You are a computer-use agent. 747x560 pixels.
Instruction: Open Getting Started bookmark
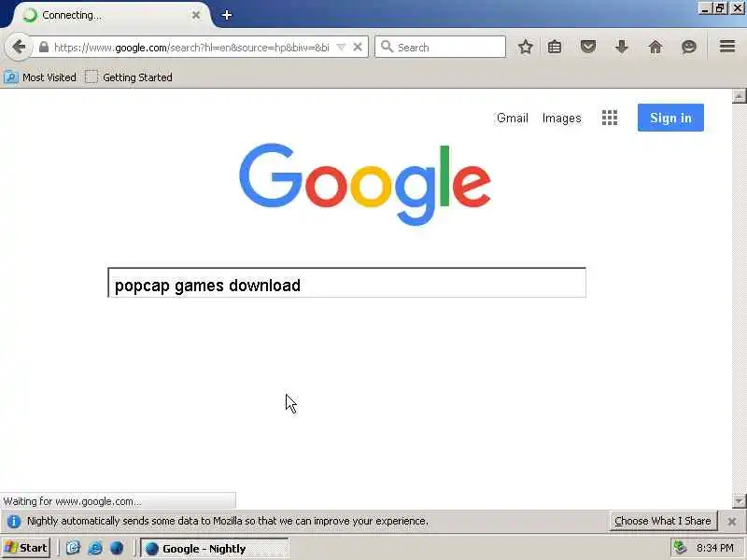point(129,77)
